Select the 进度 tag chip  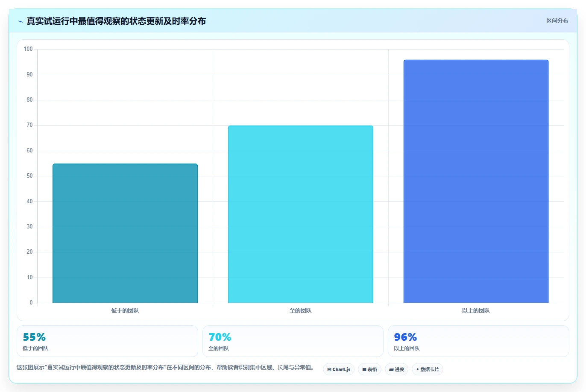[396, 369]
